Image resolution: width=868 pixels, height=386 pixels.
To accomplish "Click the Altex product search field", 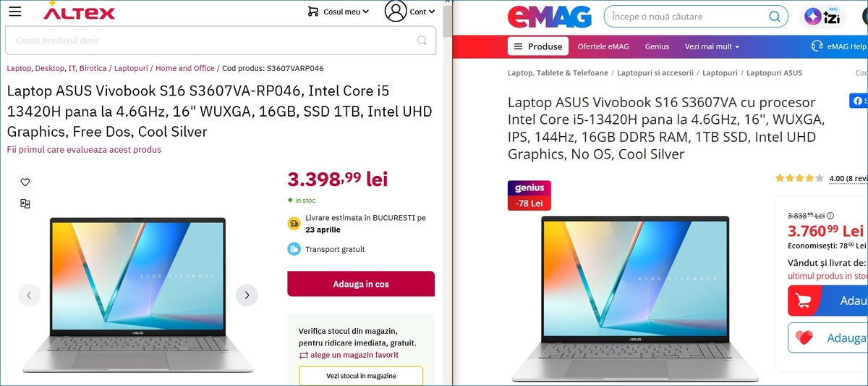I will (x=210, y=41).
